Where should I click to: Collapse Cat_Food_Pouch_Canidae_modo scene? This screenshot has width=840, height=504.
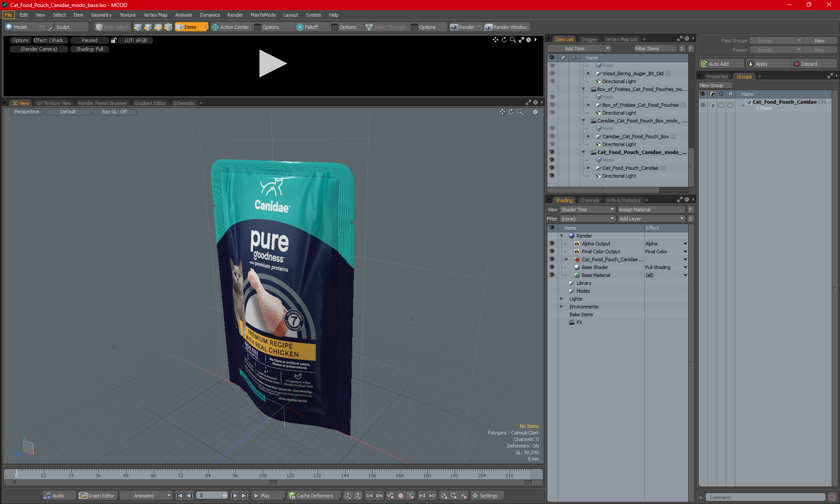583,152
